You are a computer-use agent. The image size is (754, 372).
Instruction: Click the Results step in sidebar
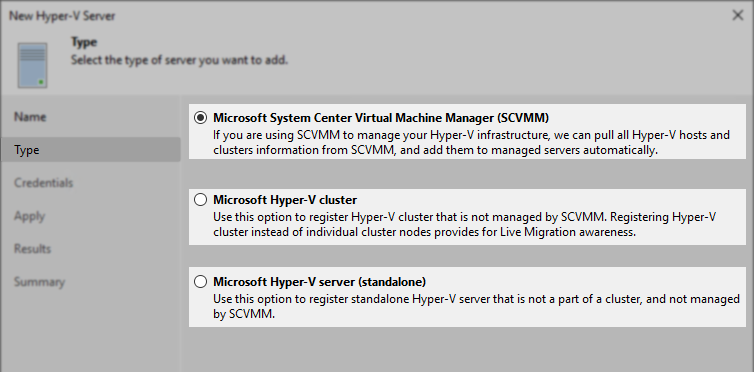(32, 249)
